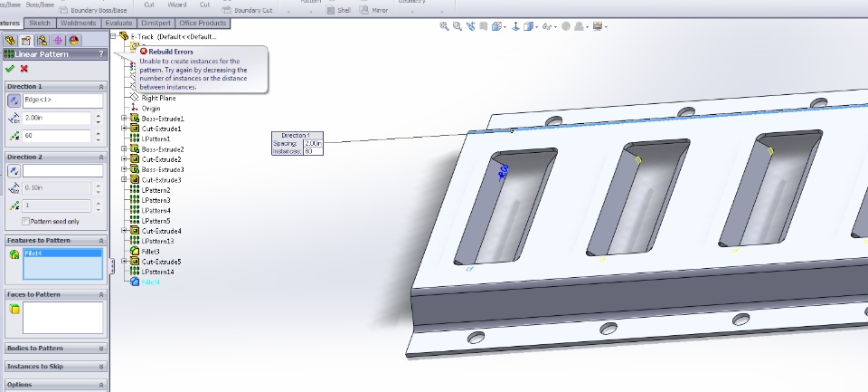
Task: Collapse the Direction 1 section
Action: tap(101, 87)
